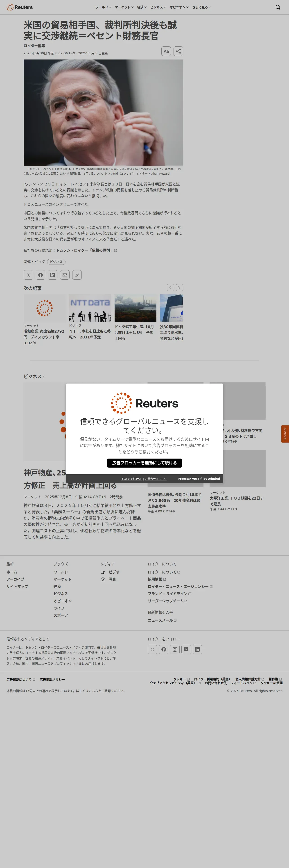Share article via Facebook icon

(40, 275)
